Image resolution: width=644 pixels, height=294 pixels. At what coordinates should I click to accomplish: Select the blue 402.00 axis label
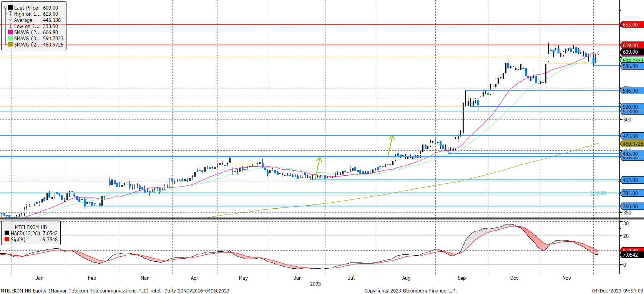[x=632, y=180]
